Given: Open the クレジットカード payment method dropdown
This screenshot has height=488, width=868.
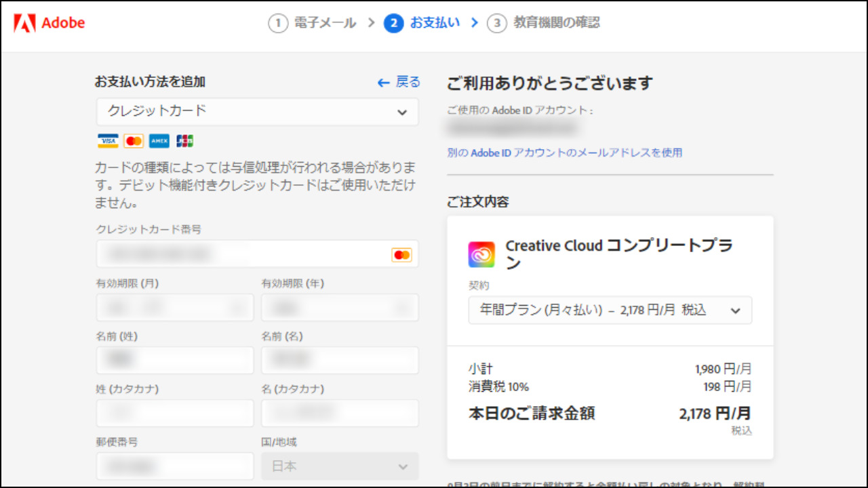Looking at the screenshot, I should tap(257, 112).
